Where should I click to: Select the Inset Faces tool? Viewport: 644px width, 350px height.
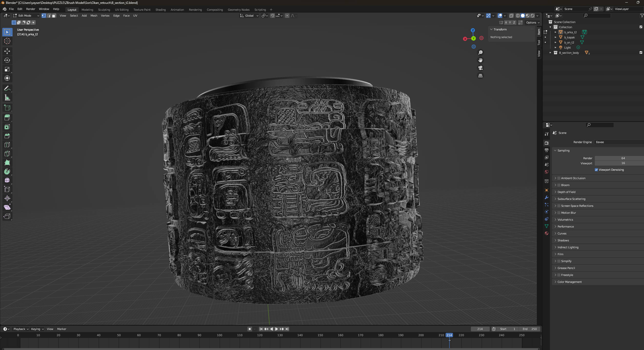pos(7,127)
